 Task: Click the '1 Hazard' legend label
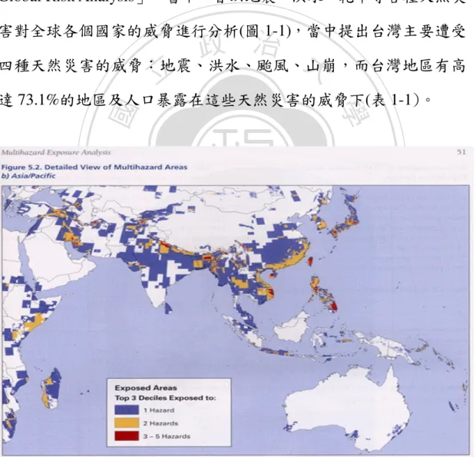[159, 410]
